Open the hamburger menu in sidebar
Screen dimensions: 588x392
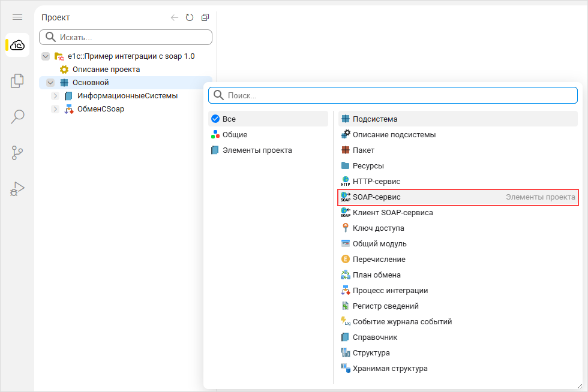(17, 17)
